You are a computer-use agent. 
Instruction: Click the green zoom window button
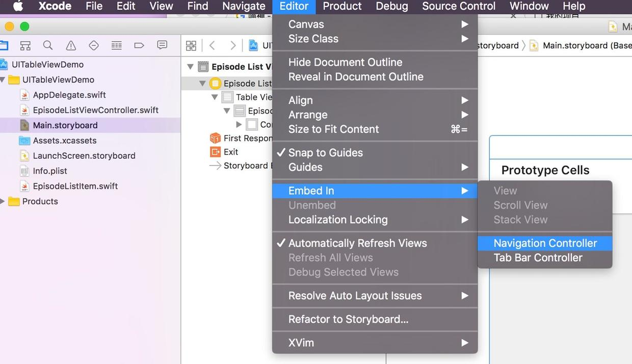click(x=24, y=26)
